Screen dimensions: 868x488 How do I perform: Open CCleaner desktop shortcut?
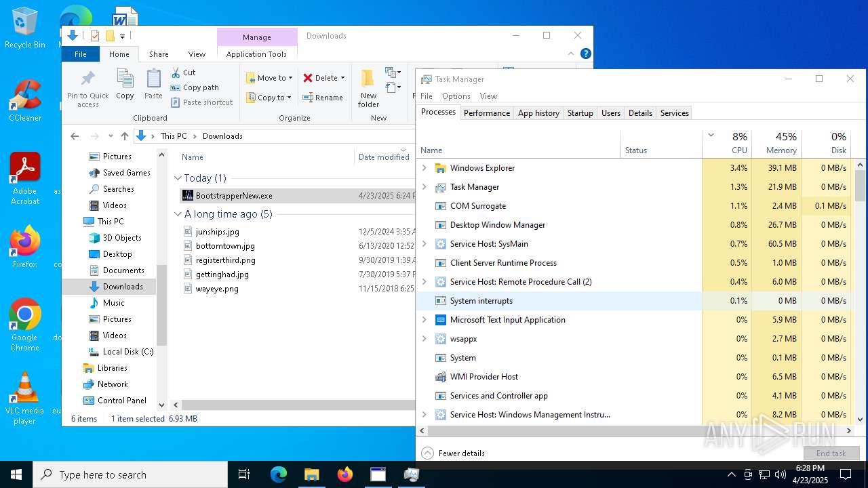click(x=24, y=101)
